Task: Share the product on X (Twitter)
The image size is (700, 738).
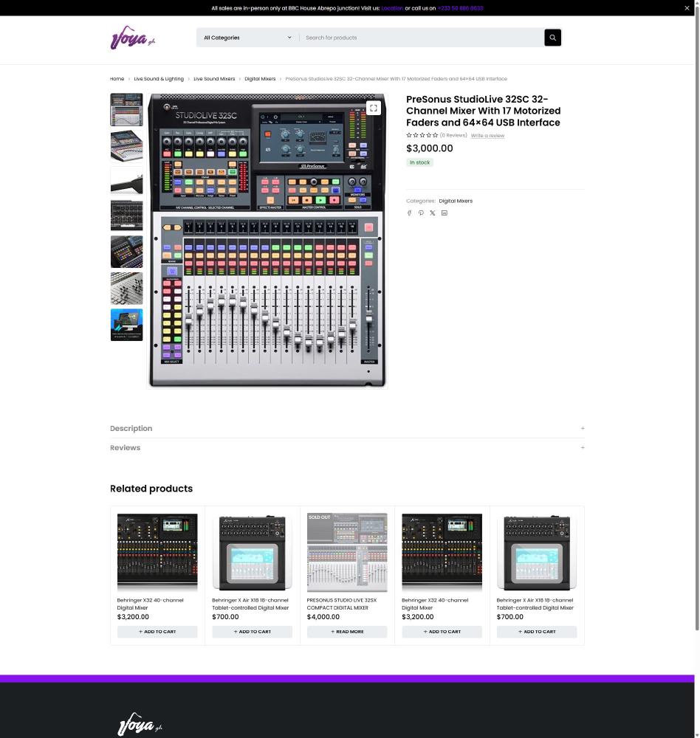Action: [432, 213]
